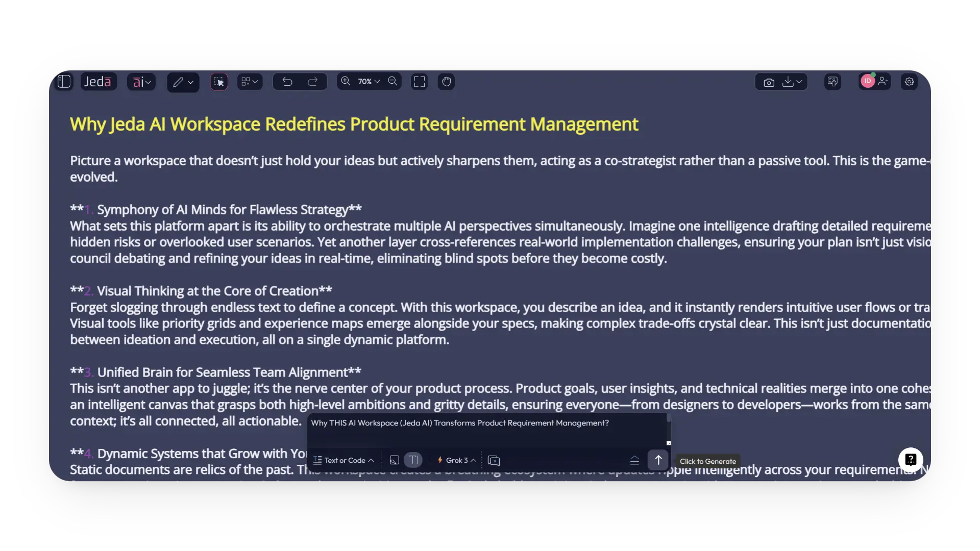This screenshot has width=980, height=551.
Task: Toggle the sidebar panel open
Action: coord(64,81)
